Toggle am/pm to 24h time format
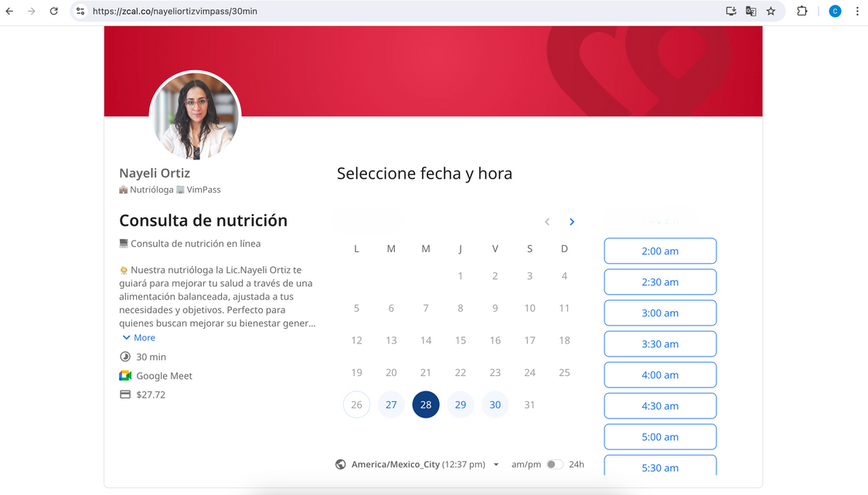 pyautogui.click(x=554, y=465)
